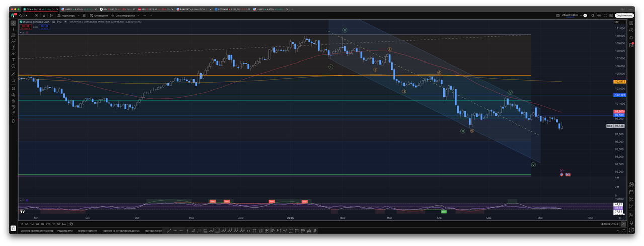Image resolution: width=644 pixels, height=246 pixels.
Task: Select the crosshair cursor tool
Action: coord(13,23)
